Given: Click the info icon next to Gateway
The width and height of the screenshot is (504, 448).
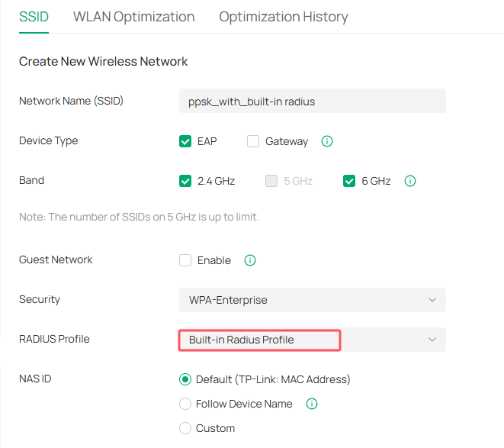Looking at the screenshot, I should point(327,141).
